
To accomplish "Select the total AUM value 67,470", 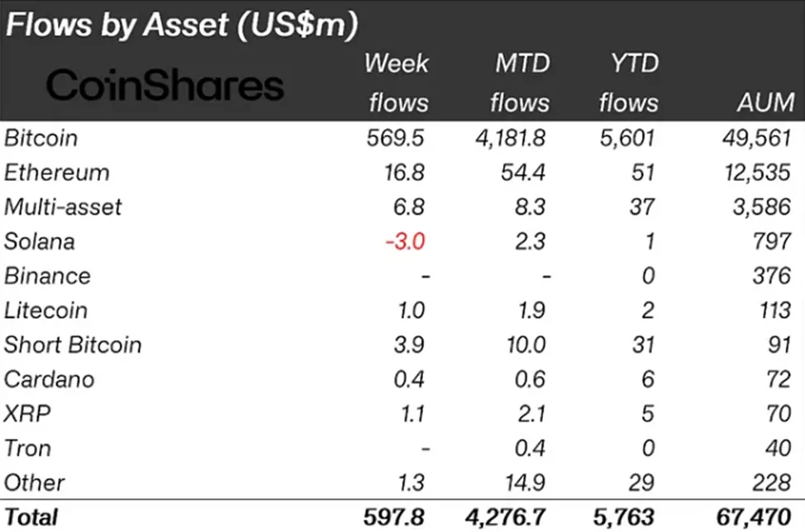I will tap(754, 517).
